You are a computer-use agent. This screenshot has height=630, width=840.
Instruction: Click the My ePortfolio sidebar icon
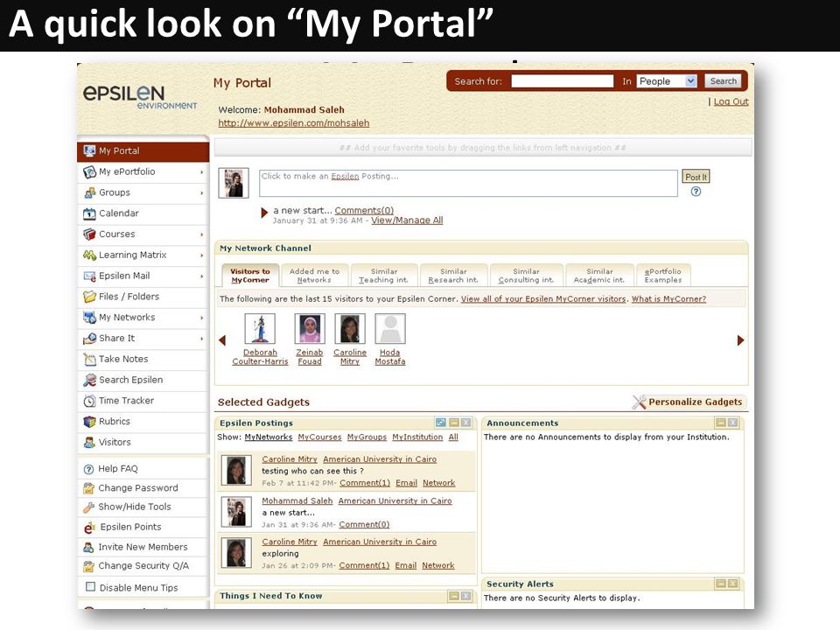coord(89,172)
